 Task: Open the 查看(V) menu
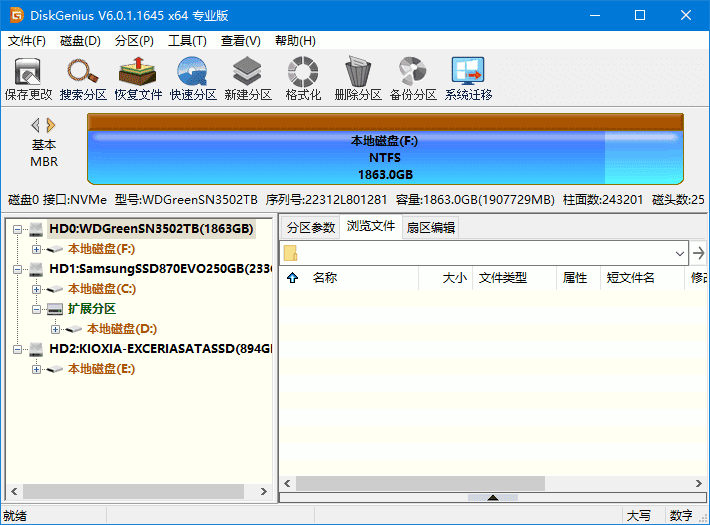(x=240, y=41)
